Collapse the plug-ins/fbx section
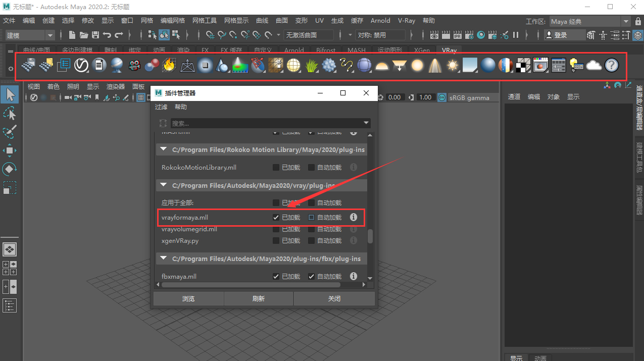 (x=164, y=259)
